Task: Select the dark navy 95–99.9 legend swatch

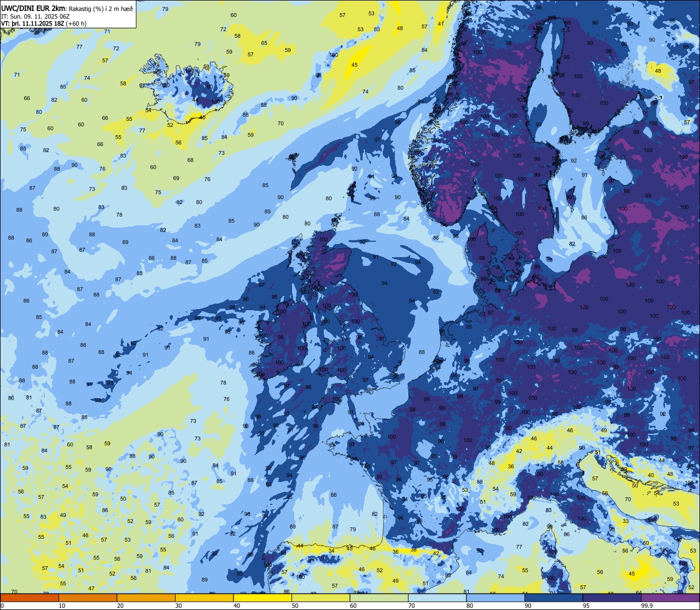Action: [612, 597]
